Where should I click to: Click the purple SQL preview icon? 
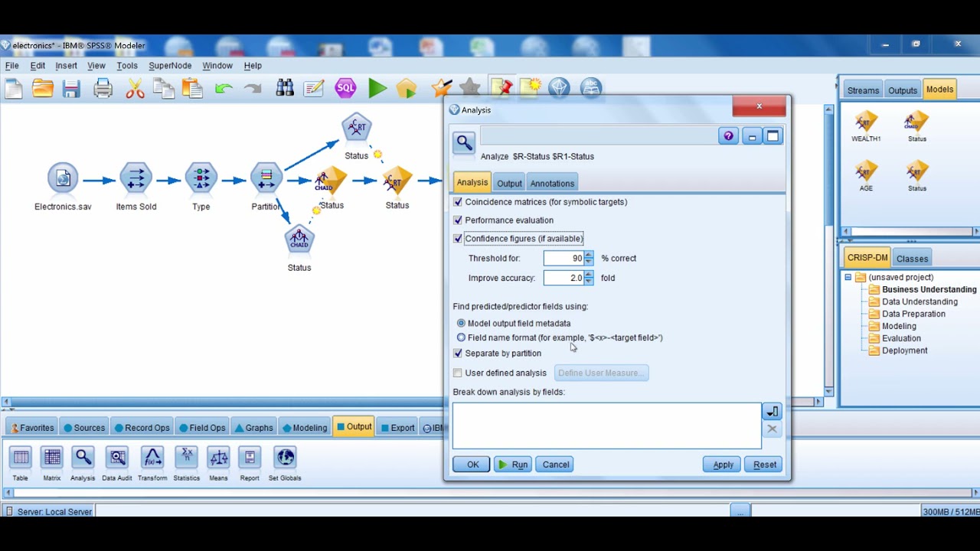[346, 89]
